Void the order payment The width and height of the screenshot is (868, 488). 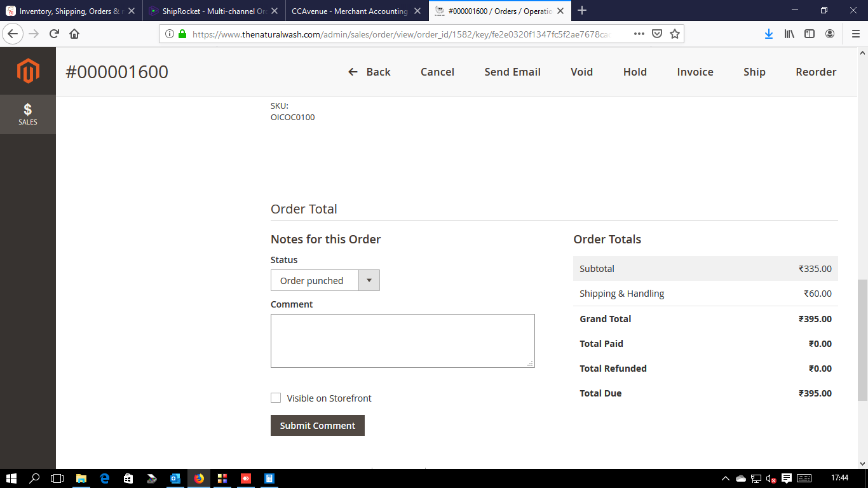click(x=581, y=72)
